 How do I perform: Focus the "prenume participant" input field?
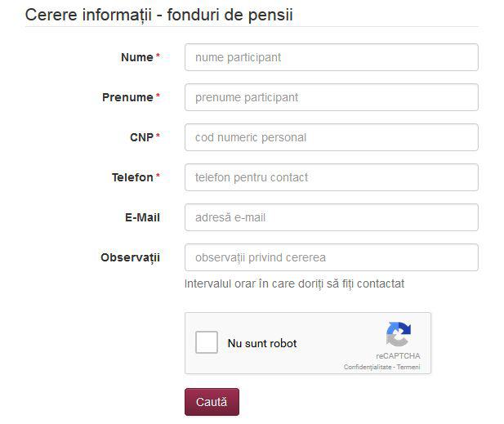[x=331, y=97]
